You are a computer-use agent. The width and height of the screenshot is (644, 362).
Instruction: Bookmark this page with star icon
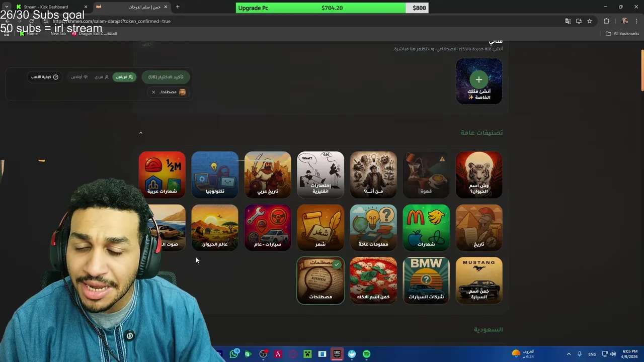(590, 21)
